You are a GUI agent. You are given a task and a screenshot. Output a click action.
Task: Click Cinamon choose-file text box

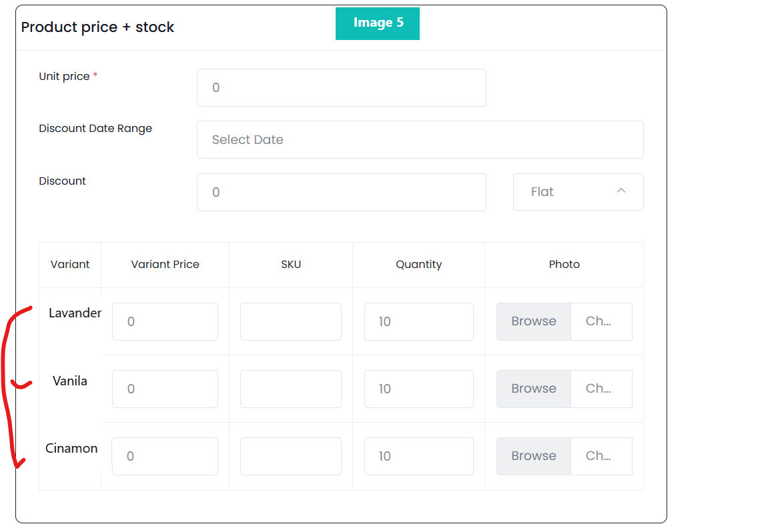pos(601,457)
